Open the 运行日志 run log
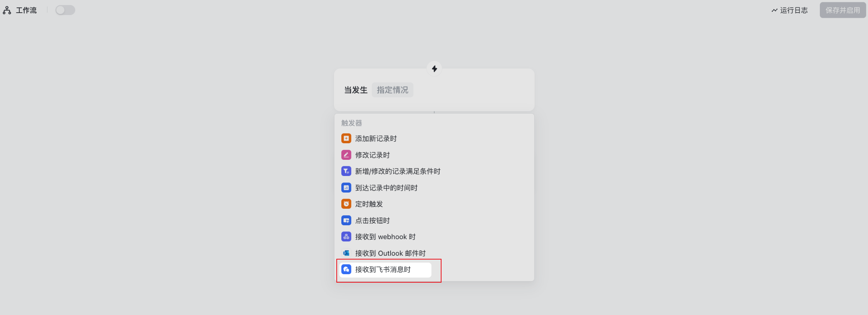The height and width of the screenshot is (315, 868). pos(789,10)
